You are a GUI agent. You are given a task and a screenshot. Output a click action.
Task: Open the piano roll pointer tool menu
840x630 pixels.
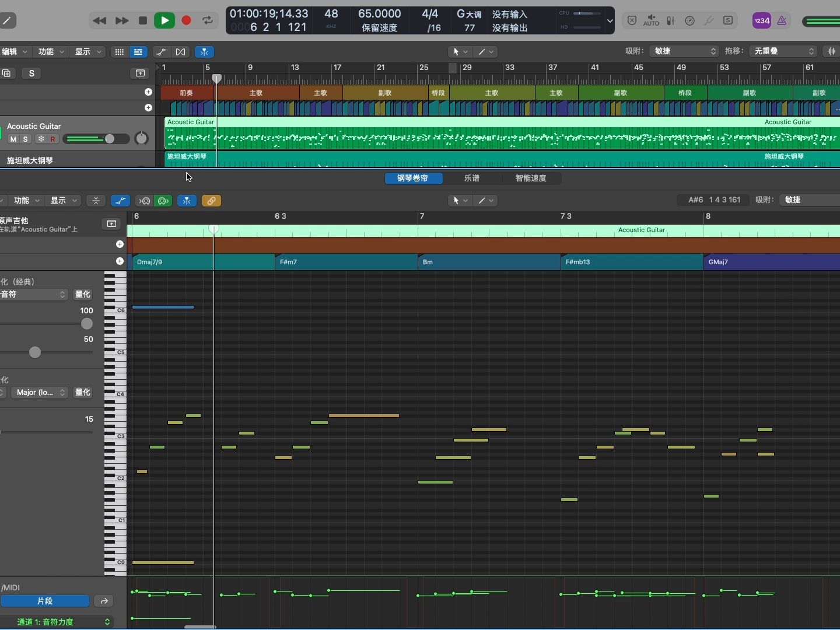tap(460, 201)
